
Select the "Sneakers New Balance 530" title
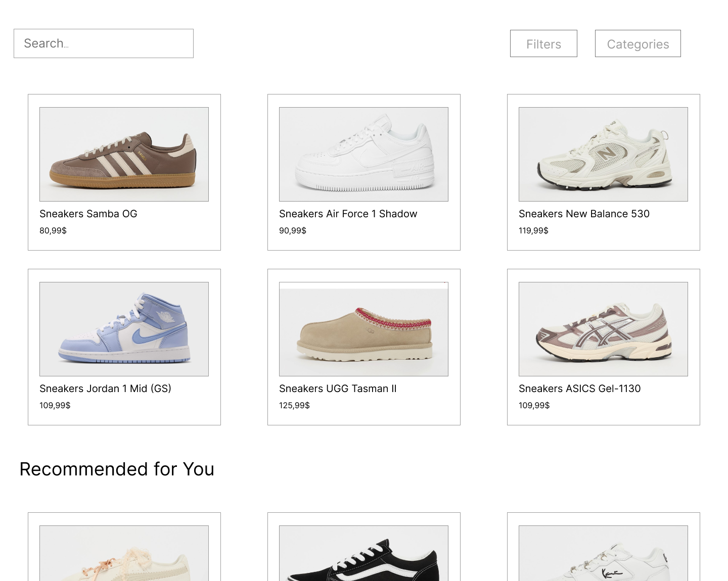(x=584, y=214)
